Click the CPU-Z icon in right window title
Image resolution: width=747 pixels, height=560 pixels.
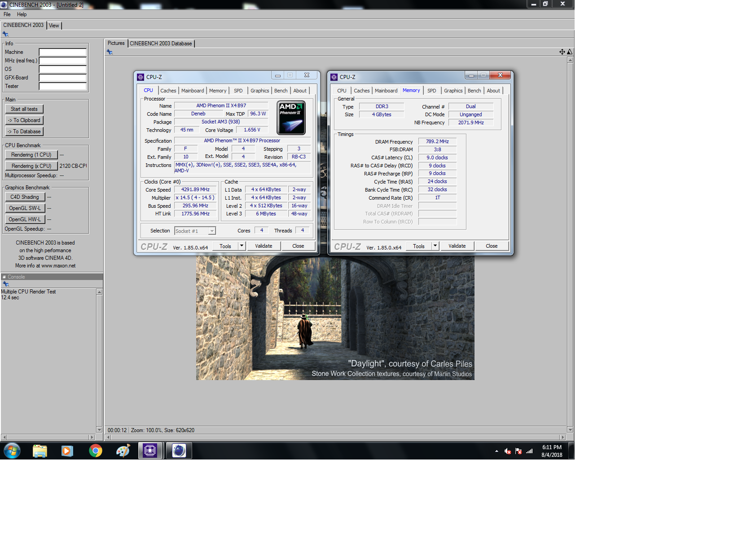point(334,77)
